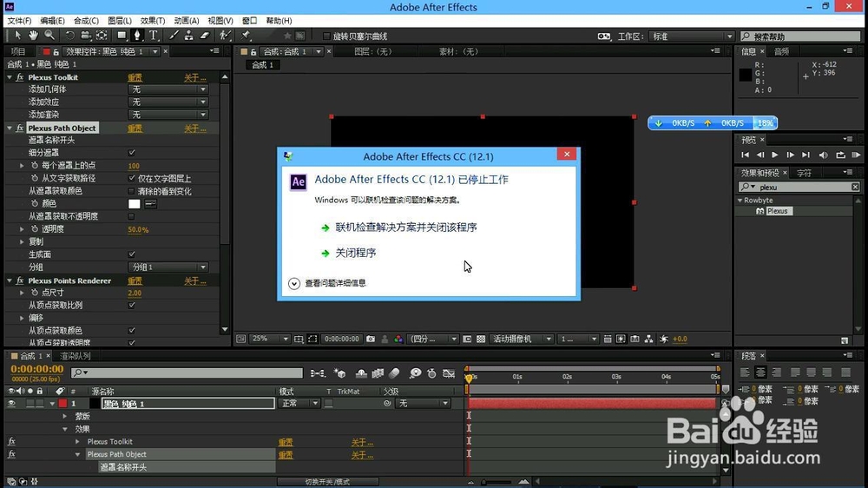Uncheck 从顶点获取颜色 checkbox
This screenshot has width=868, height=488.
pos(132,331)
